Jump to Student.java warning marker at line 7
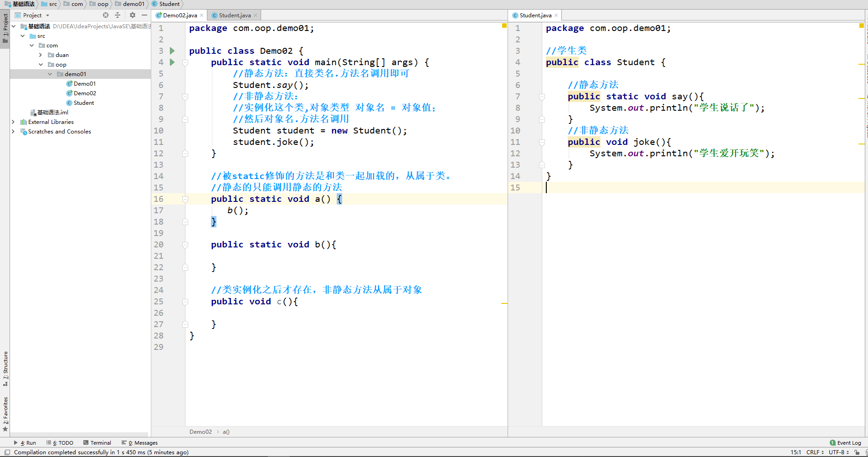The height and width of the screenshot is (457, 868). point(862,98)
